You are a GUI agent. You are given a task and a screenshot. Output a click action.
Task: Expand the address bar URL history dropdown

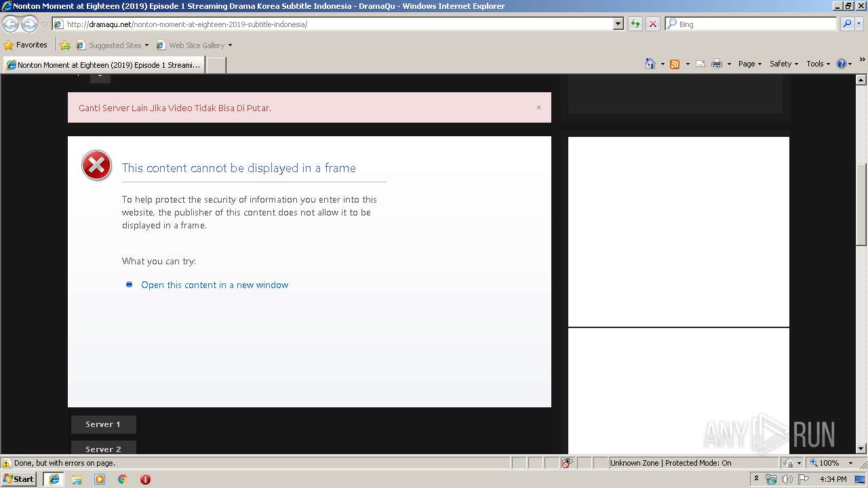[618, 24]
